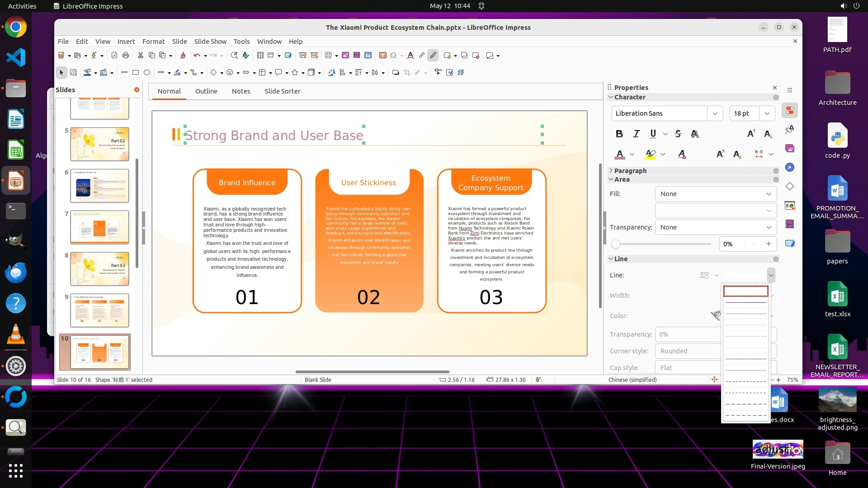
Task: Click the plus button beside 0% transparency
Action: tap(769, 244)
